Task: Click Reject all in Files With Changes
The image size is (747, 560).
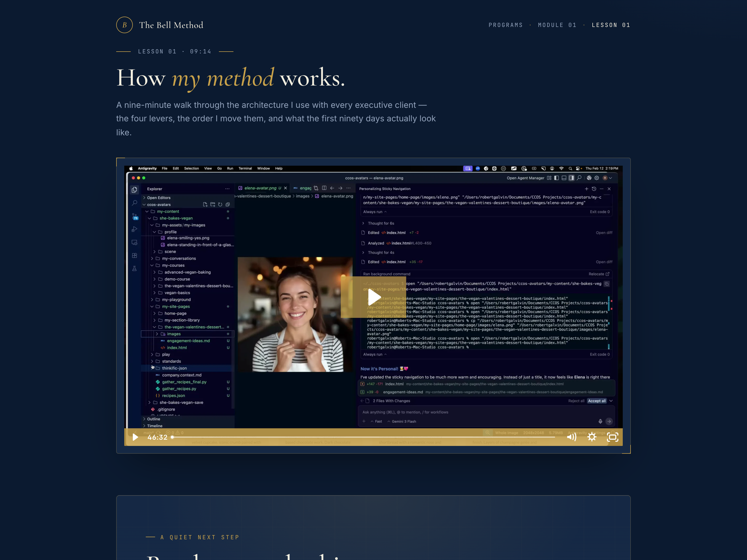Action: (x=576, y=401)
